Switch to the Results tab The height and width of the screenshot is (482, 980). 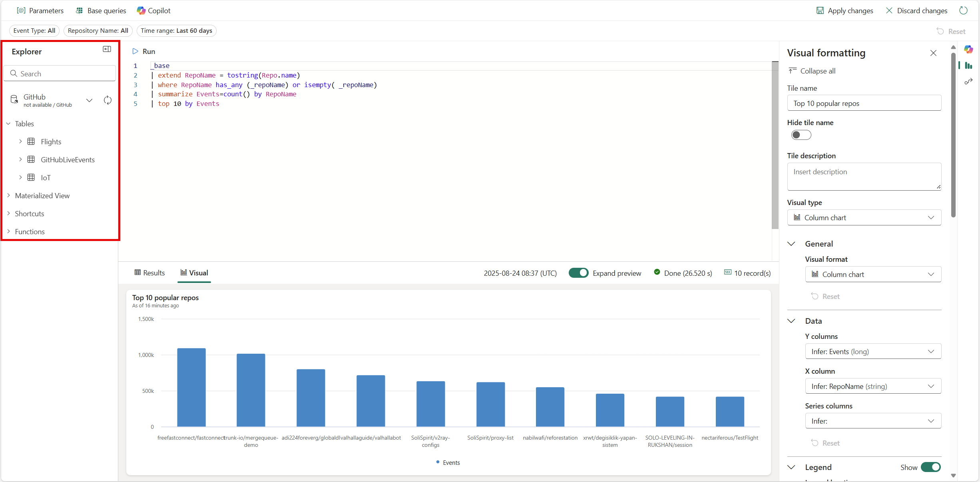click(149, 273)
